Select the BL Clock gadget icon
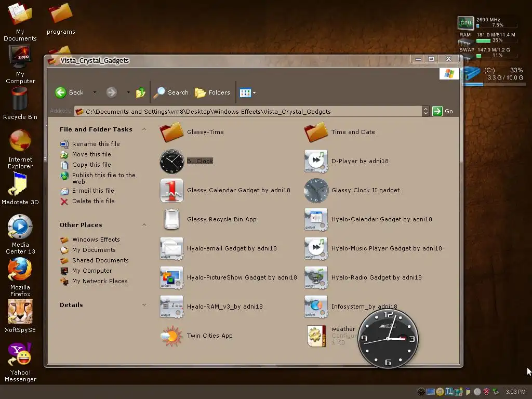 tap(171, 161)
